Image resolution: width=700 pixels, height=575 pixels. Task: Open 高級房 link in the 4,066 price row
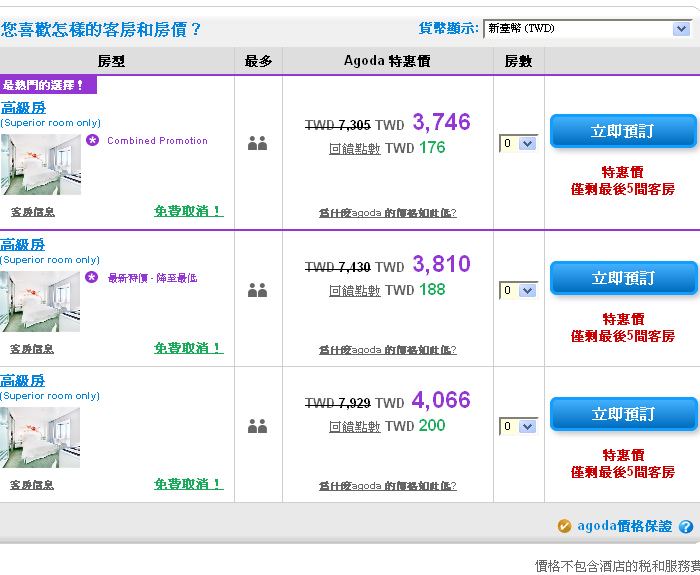(x=23, y=381)
